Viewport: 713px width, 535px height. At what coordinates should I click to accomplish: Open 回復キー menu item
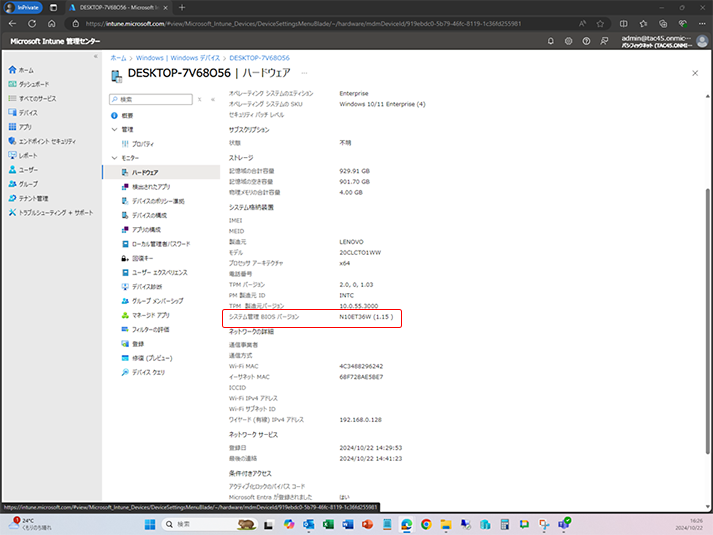tap(137, 258)
